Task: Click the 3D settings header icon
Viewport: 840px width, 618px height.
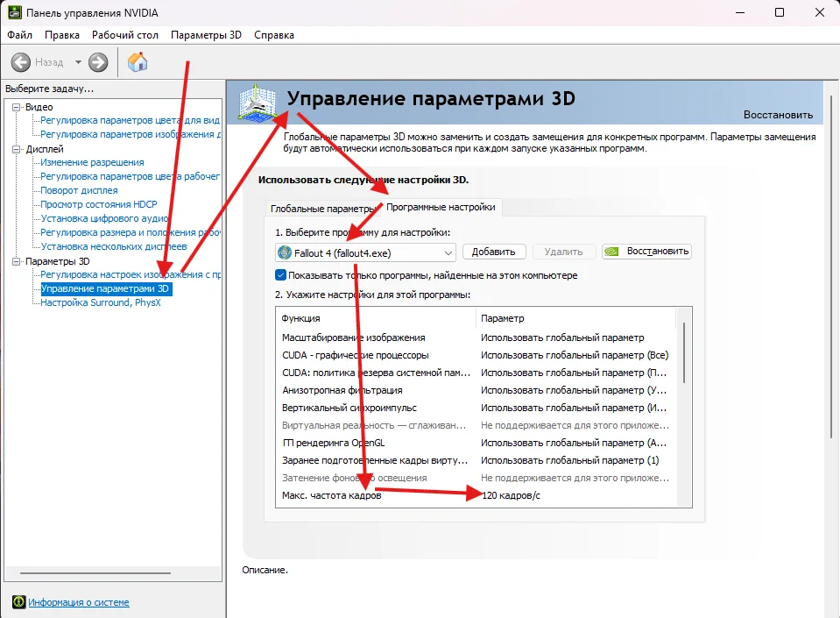Action: [258, 103]
